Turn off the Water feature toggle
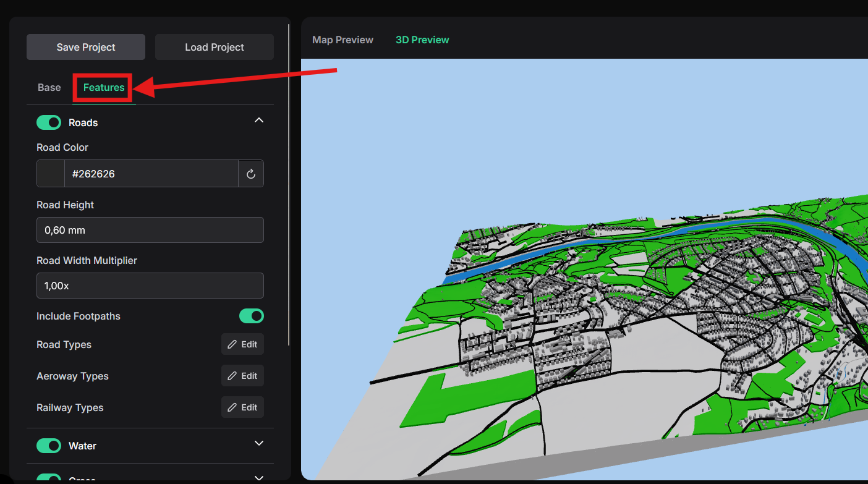This screenshot has width=868, height=484. (x=49, y=446)
